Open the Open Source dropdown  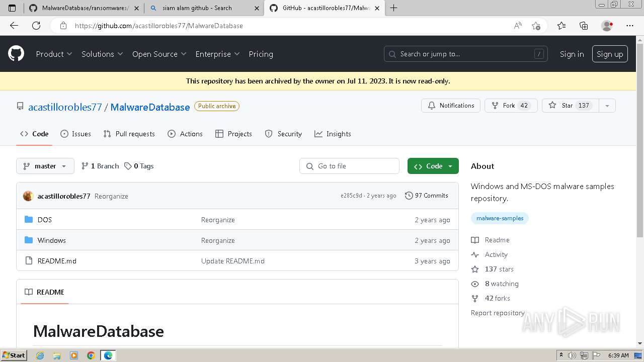(159, 54)
